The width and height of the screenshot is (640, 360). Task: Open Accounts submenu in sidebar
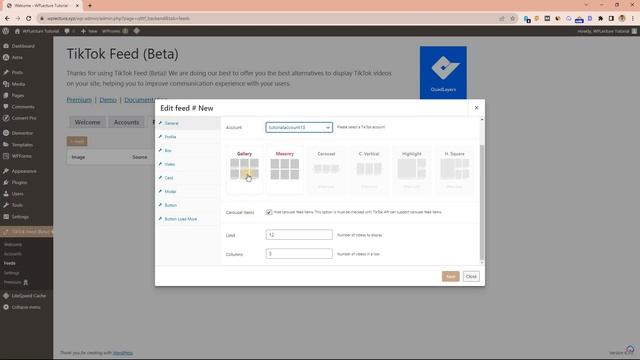(x=13, y=254)
